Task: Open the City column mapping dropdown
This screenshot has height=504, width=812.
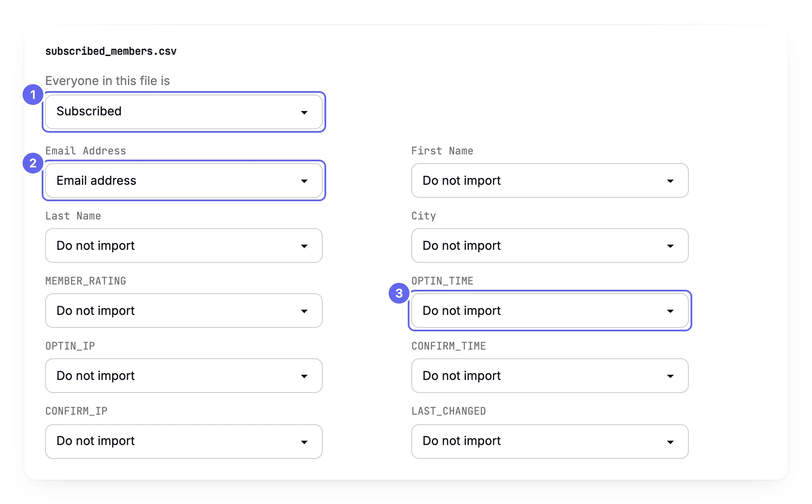Action: coord(550,245)
